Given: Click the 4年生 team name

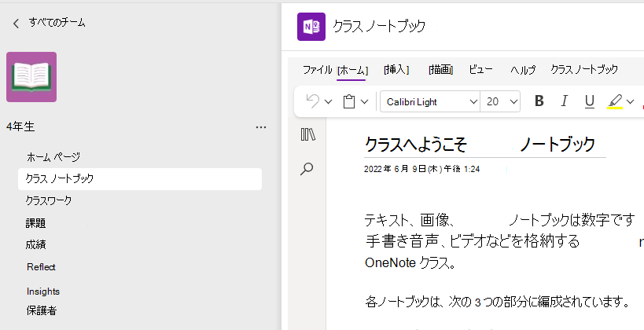Looking at the screenshot, I should coord(20,127).
